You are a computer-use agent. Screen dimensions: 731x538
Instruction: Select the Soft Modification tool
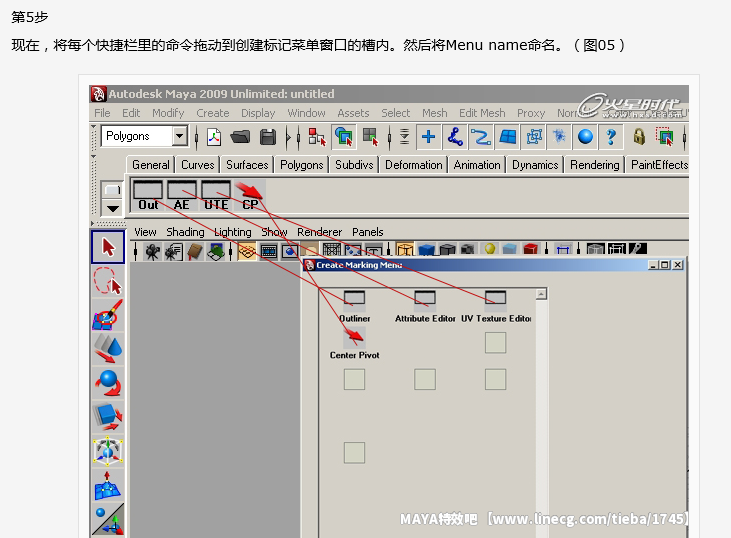click(x=108, y=485)
